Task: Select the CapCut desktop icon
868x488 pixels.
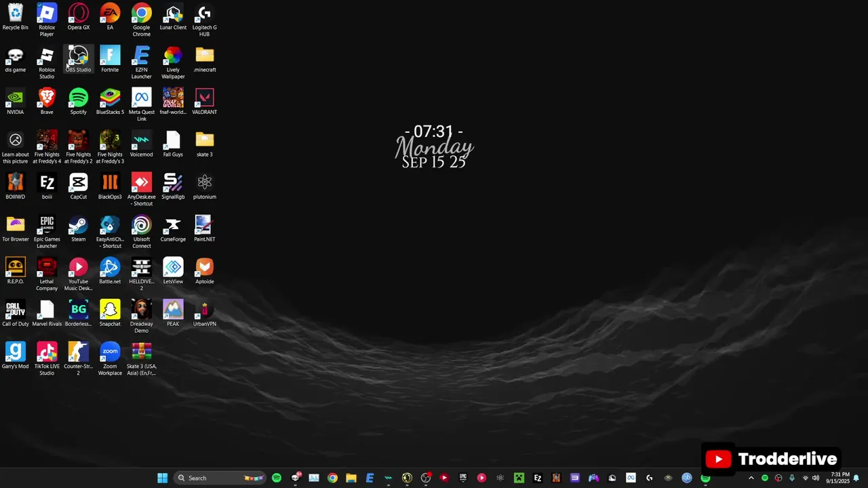Action: [78, 187]
